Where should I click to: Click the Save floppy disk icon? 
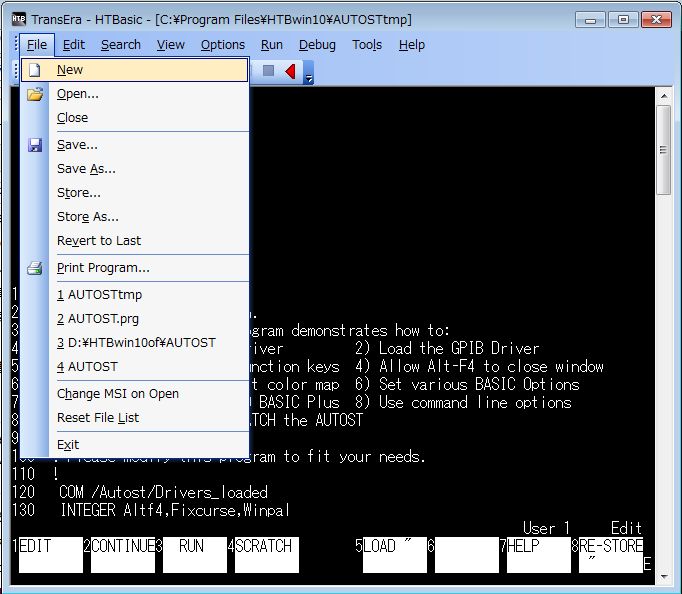pos(35,145)
